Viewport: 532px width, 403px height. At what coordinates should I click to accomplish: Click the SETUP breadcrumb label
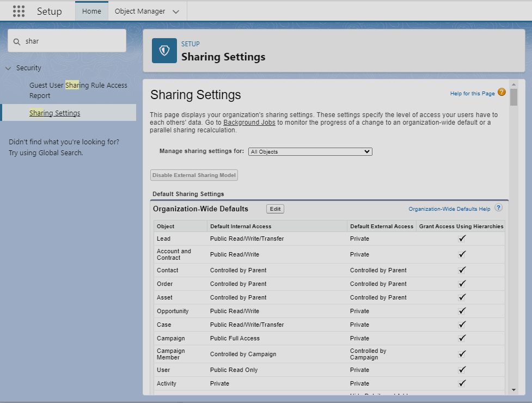pos(191,44)
